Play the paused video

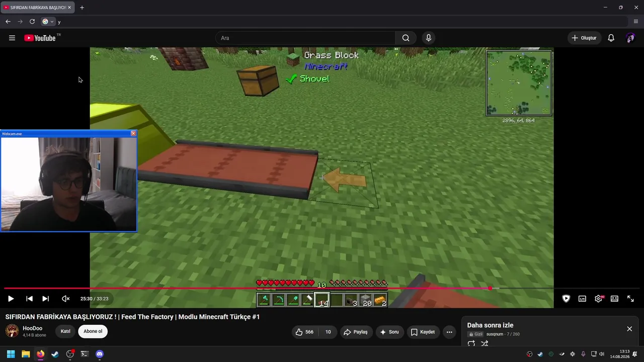click(11, 299)
